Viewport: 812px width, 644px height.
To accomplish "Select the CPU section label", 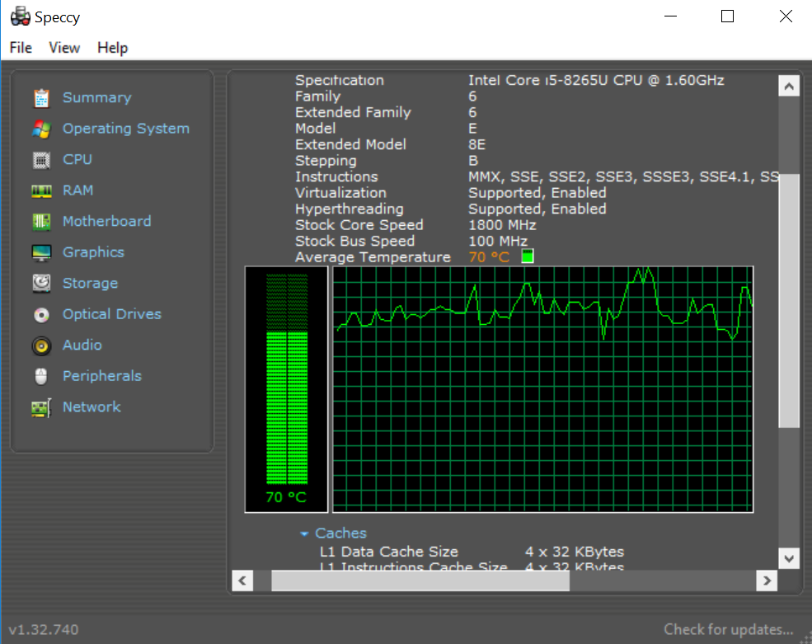I will point(77,159).
